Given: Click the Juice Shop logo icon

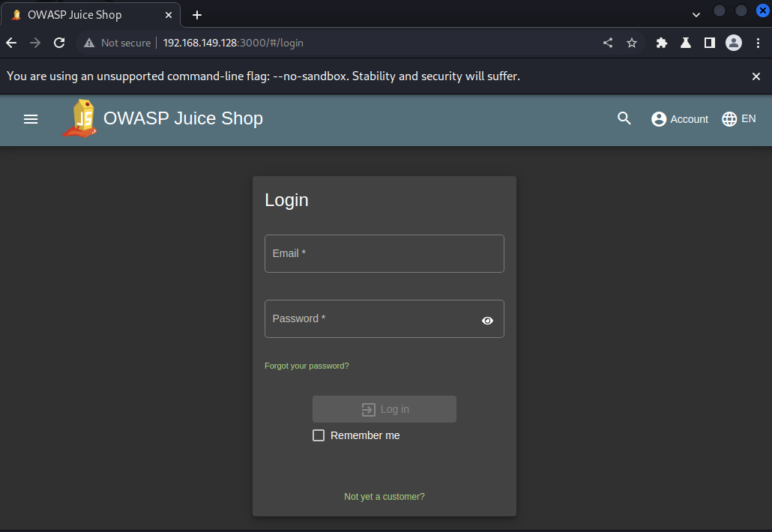Looking at the screenshot, I should point(80,118).
